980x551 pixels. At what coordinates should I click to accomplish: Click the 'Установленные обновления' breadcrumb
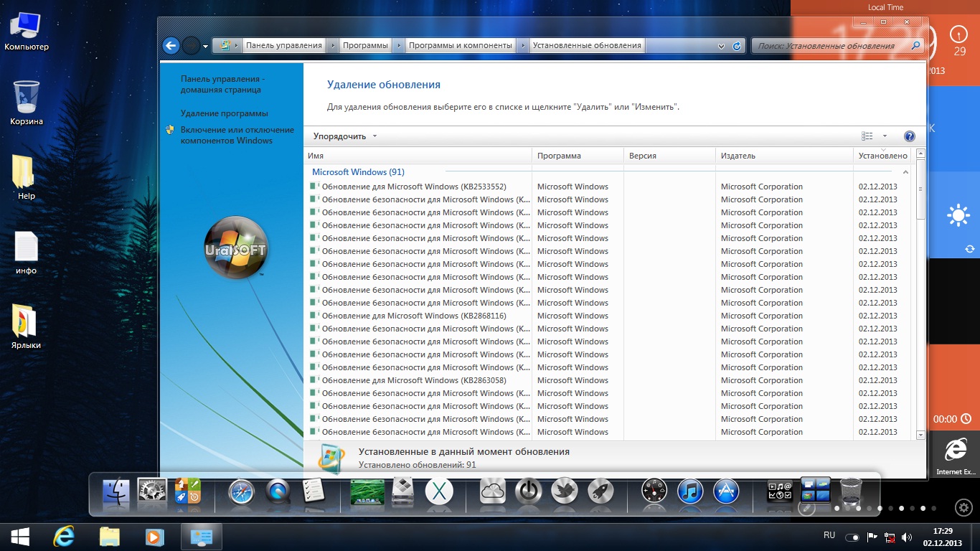(x=588, y=45)
